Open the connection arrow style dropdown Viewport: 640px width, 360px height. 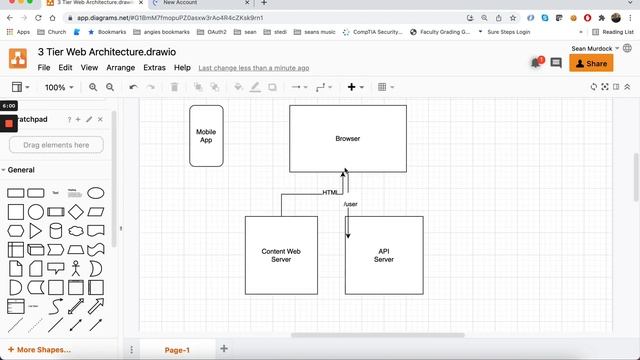coord(299,87)
